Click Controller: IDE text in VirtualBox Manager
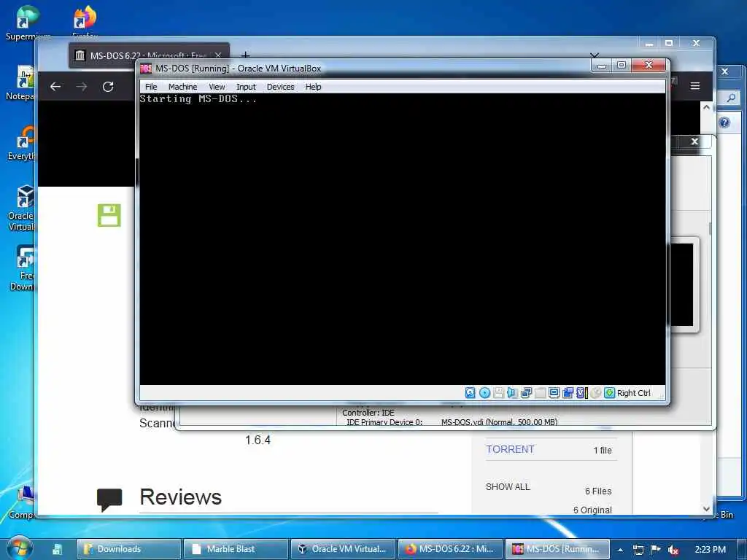The height and width of the screenshot is (560, 747). point(368,413)
